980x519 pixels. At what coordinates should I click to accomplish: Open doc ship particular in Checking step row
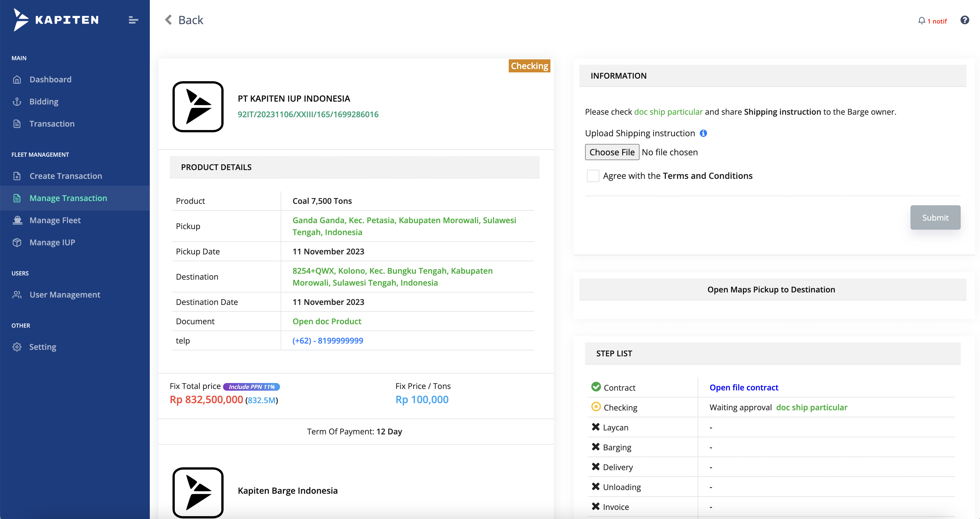[811, 407]
